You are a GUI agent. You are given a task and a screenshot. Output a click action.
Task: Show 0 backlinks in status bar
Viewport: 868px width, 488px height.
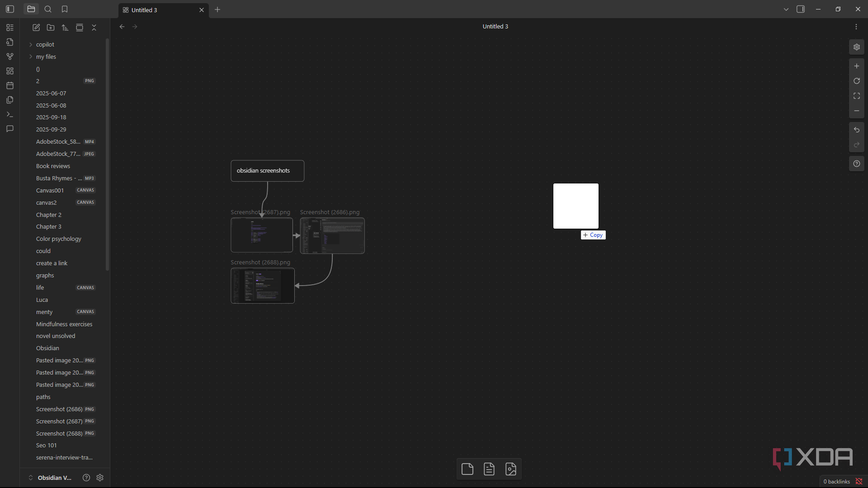[836, 482]
